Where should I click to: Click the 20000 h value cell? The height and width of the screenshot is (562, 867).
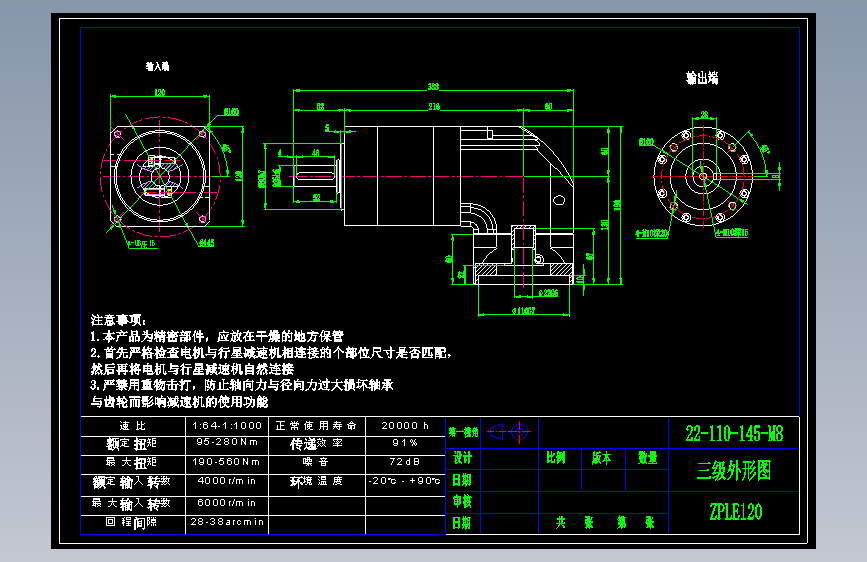[x=405, y=425]
